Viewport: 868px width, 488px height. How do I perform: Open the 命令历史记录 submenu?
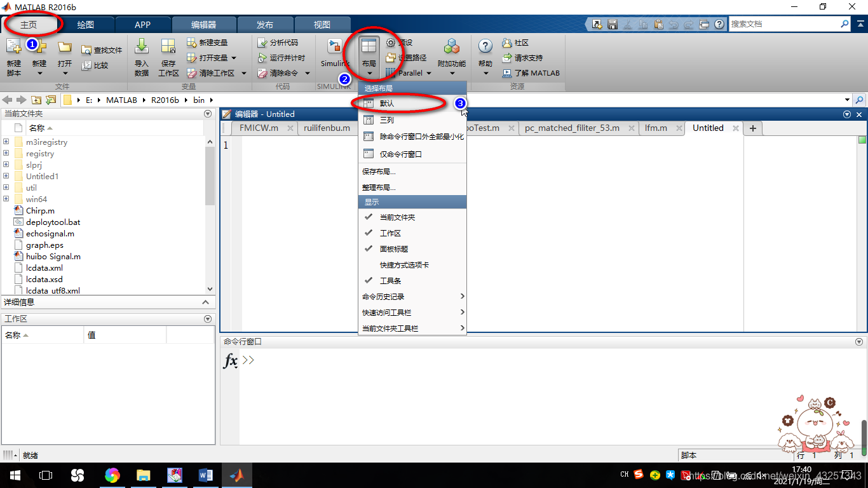click(412, 297)
